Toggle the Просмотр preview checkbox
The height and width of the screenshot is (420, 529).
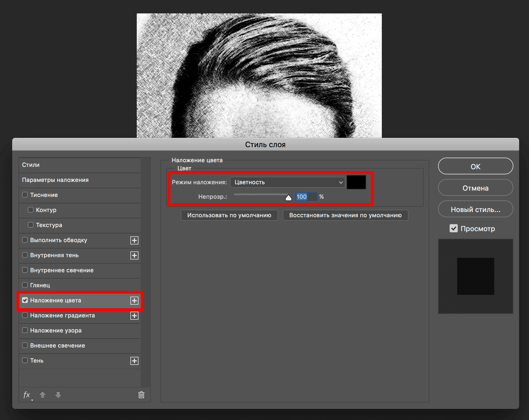point(454,228)
